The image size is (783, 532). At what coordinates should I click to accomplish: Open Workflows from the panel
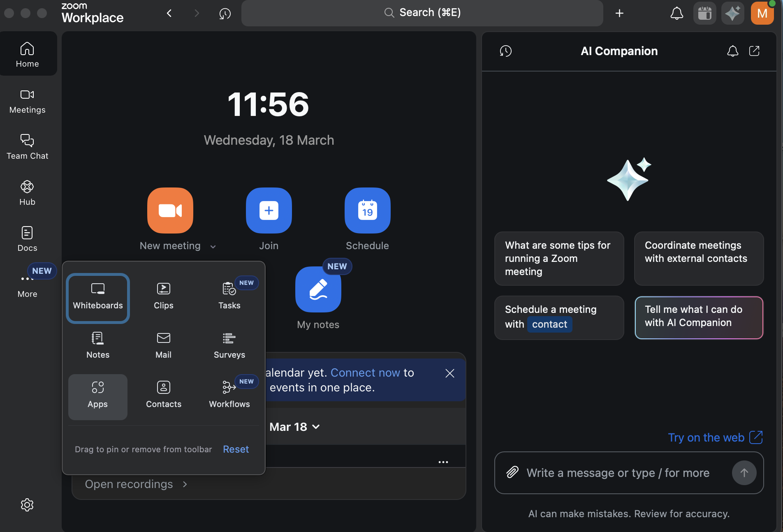229,395
